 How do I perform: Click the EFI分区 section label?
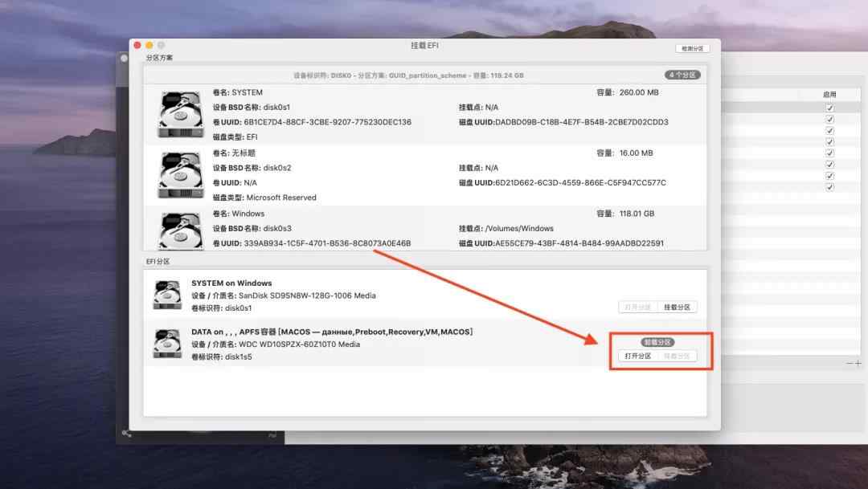point(158,262)
